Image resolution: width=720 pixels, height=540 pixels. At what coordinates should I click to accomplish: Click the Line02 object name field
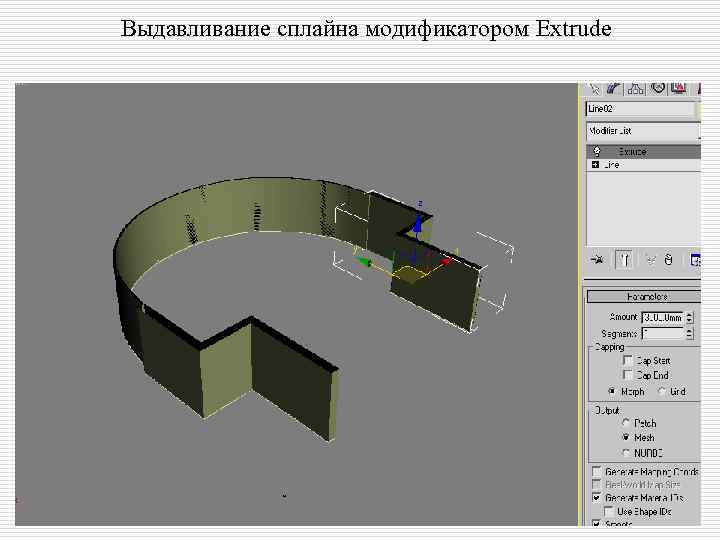[641, 109]
